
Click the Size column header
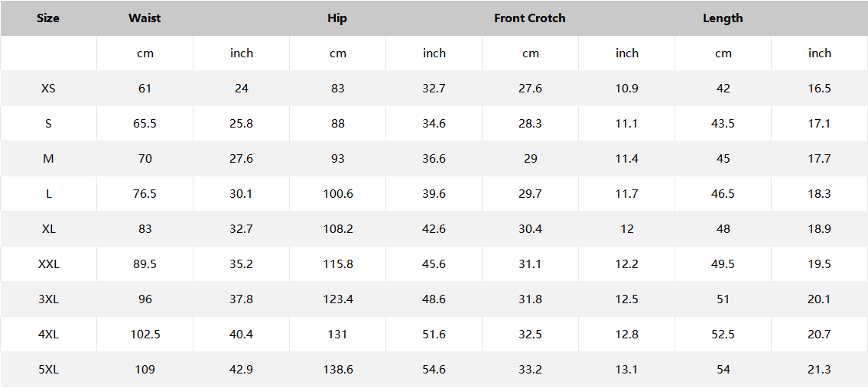(x=48, y=18)
